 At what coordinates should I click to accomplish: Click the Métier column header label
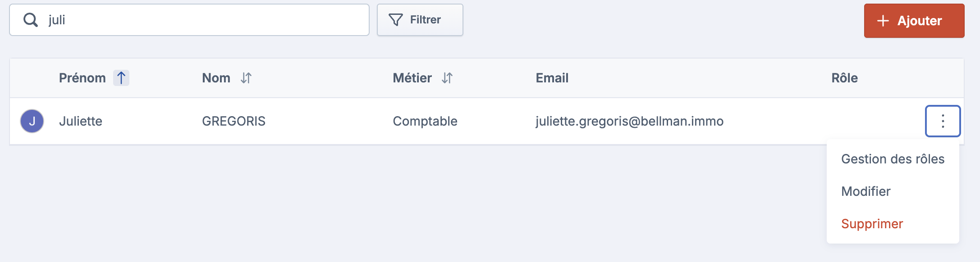click(412, 78)
